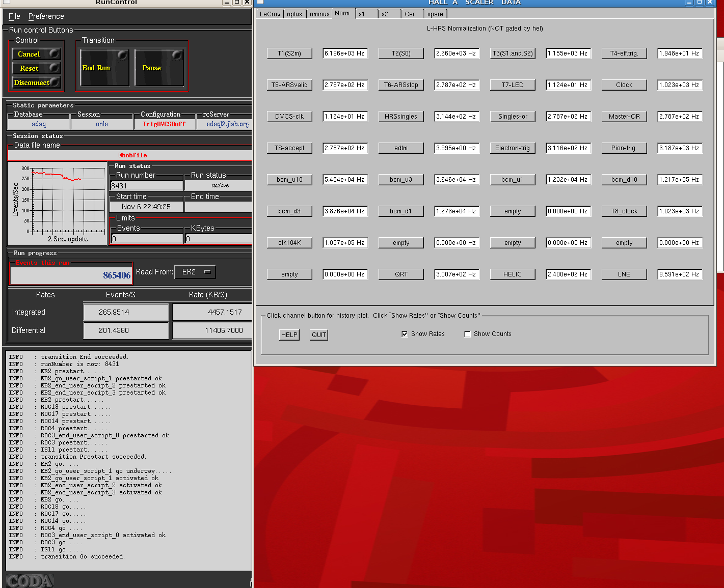Click the bcm_u1 channel button
724x588 pixels.
point(513,180)
